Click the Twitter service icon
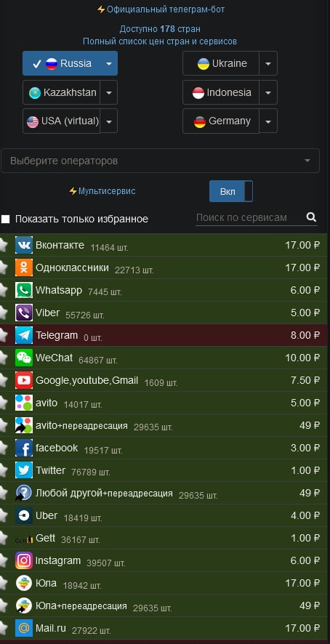This screenshot has height=644, width=330. pyautogui.click(x=24, y=470)
